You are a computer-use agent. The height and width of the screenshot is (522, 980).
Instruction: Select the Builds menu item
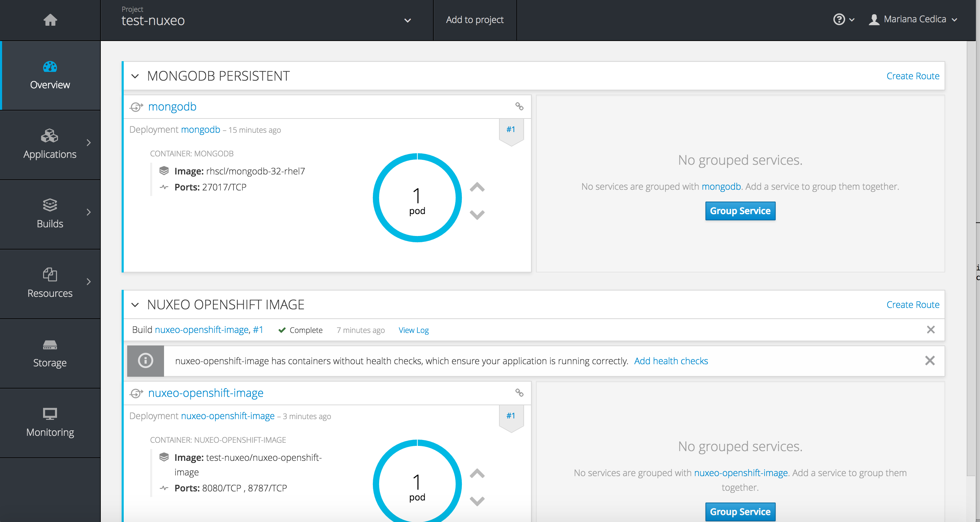pos(50,214)
